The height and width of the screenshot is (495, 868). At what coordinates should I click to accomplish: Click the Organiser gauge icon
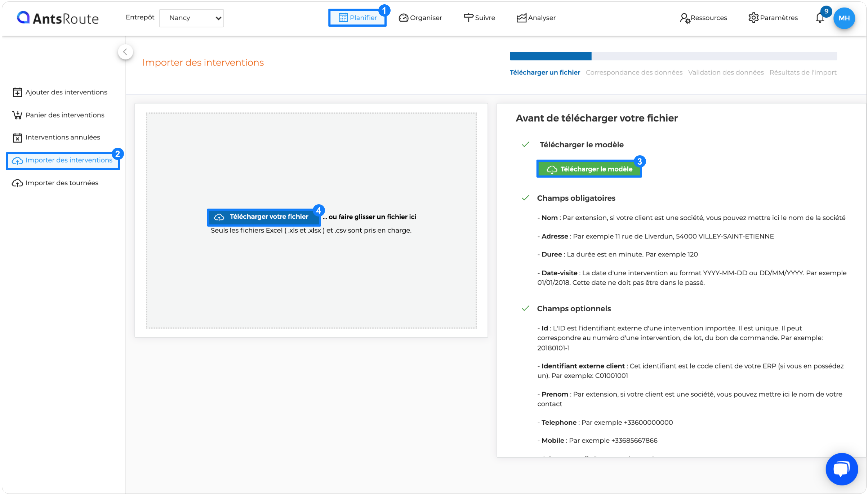click(x=403, y=18)
